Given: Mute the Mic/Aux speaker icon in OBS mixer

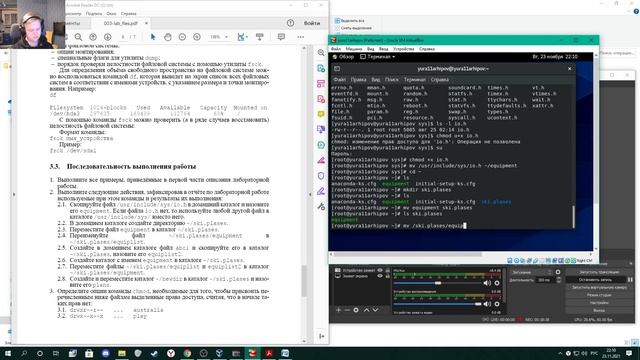Looking at the screenshot, I should pyautogui.click(x=487, y=283).
